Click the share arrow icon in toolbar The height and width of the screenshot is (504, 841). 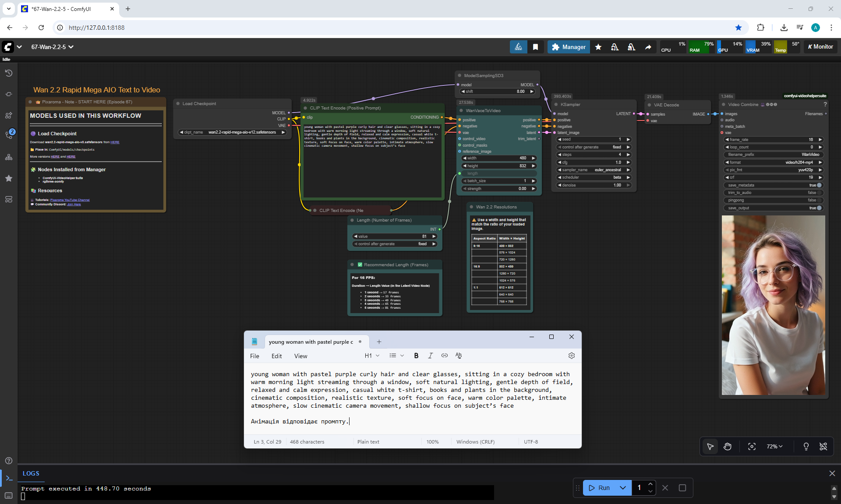point(648,47)
